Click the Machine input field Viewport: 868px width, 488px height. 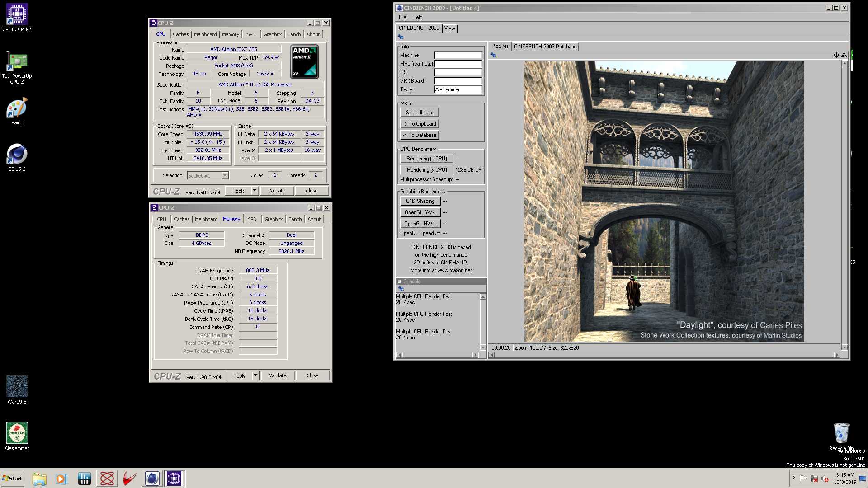click(x=458, y=55)
